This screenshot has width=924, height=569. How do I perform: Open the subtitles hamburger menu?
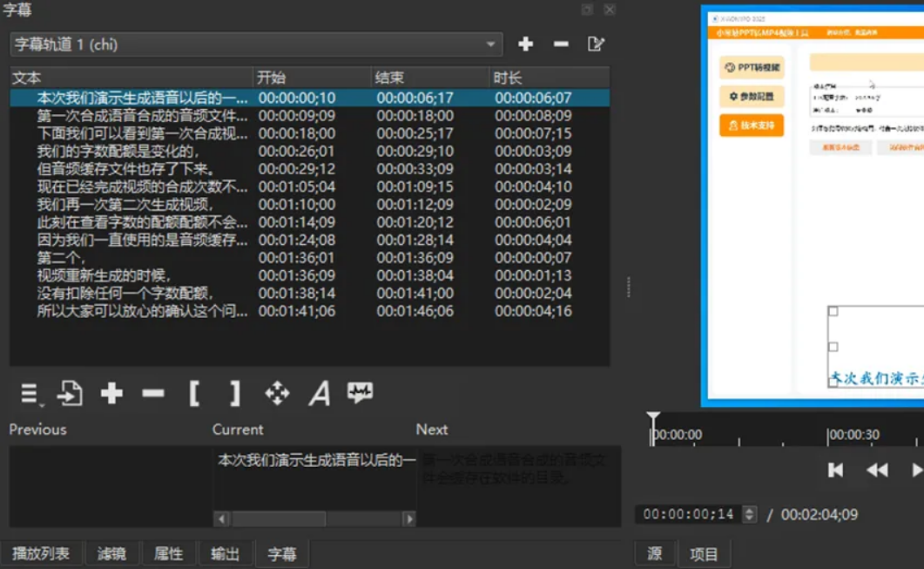pyautogui.click(x=30, y=394)
